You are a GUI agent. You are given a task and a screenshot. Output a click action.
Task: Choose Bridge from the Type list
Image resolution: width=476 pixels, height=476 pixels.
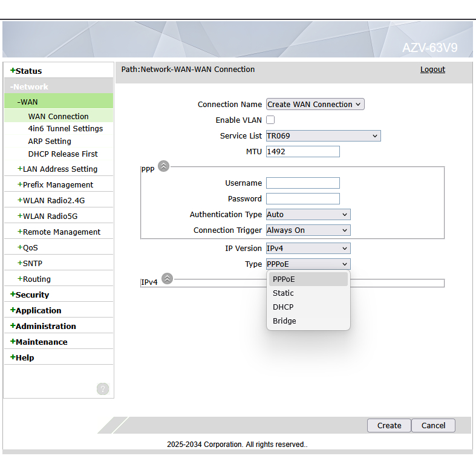click(x=284, y=321)
